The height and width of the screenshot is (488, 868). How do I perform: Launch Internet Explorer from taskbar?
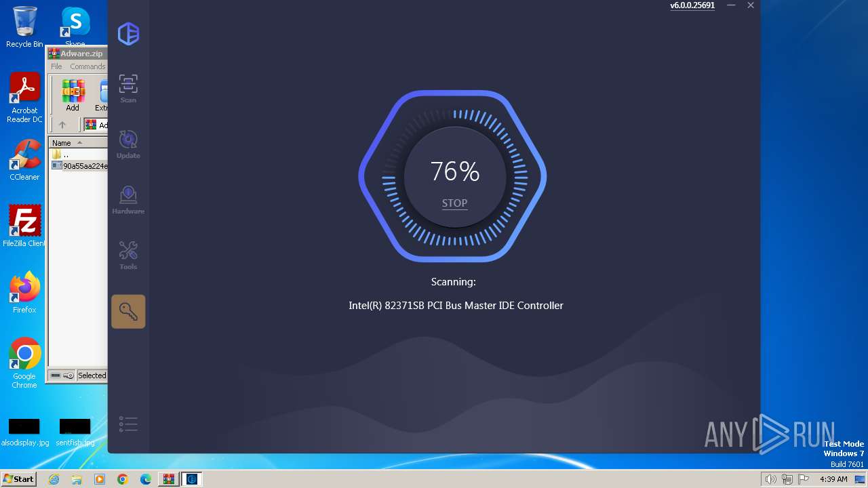tap(54, 479)
